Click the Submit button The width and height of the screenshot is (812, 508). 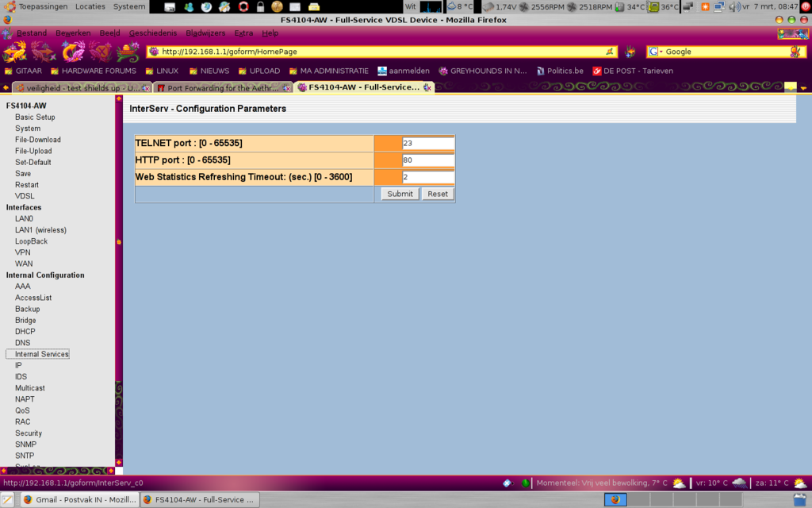(400, 194)
